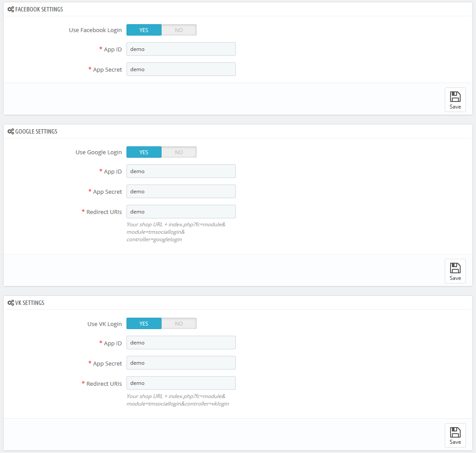Screen dimensions: 476x453
Task: Focus the Facebook App Secret field
Action: 181,69
